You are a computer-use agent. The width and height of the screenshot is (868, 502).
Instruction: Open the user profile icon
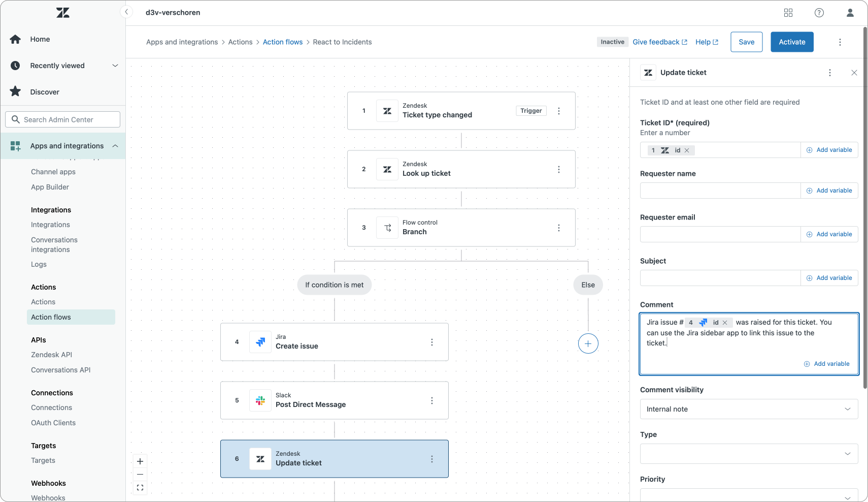[x=850, y=13]
